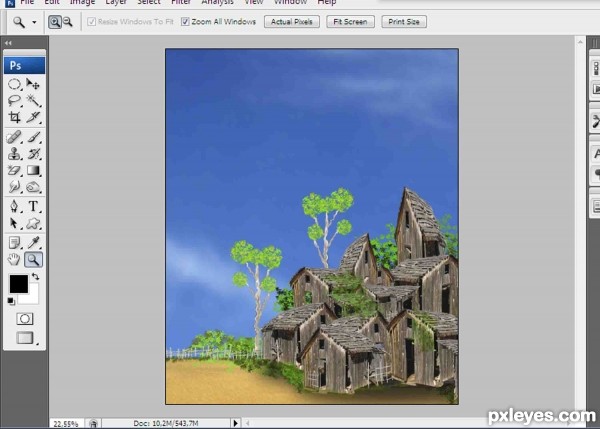Select the Move tool

(x=33, y=84)
